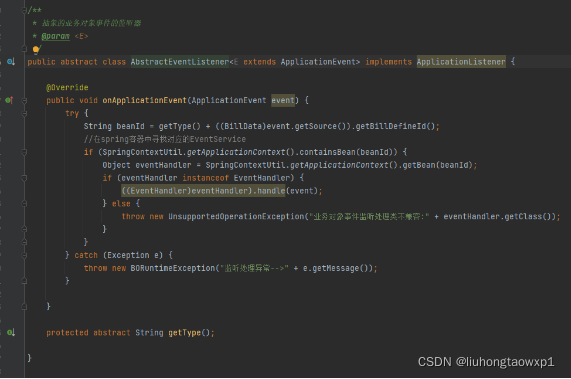Image resolution: width=571 pixels, height=379 pixels.
Task: Click SpringContextUtil in the if condition
Action: click(142, 152)
